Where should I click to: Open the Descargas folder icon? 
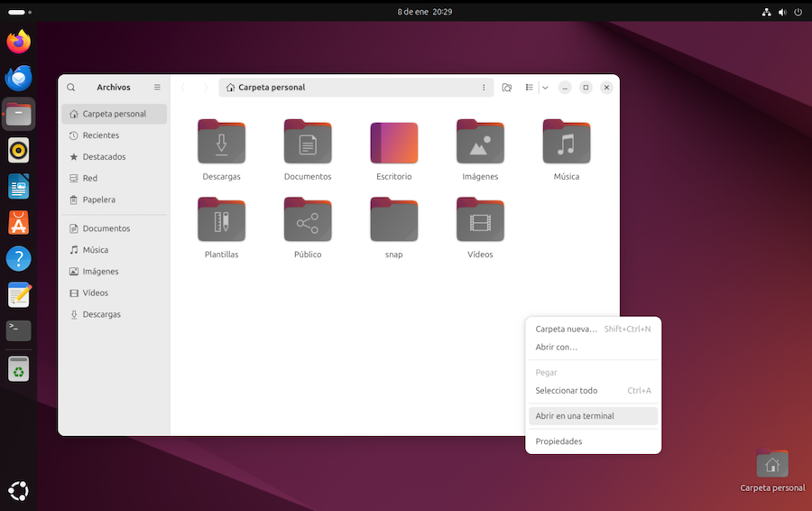[221, 142]
